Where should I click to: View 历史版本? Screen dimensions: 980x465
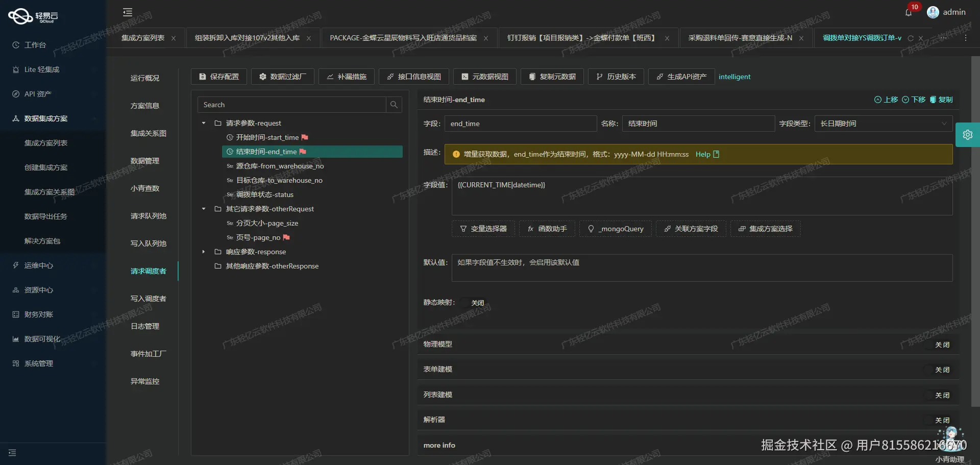tap(616, 77)
